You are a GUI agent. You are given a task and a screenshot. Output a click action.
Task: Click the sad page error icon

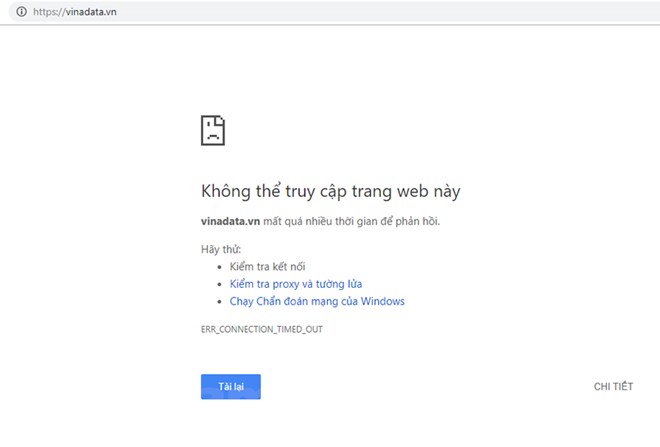[213, 130]
